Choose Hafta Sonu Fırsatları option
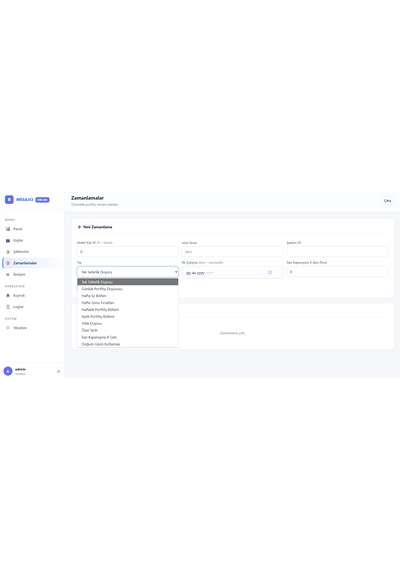Image resolution: width=400 pixels, height=570 pixels. [x=128, y=303]
